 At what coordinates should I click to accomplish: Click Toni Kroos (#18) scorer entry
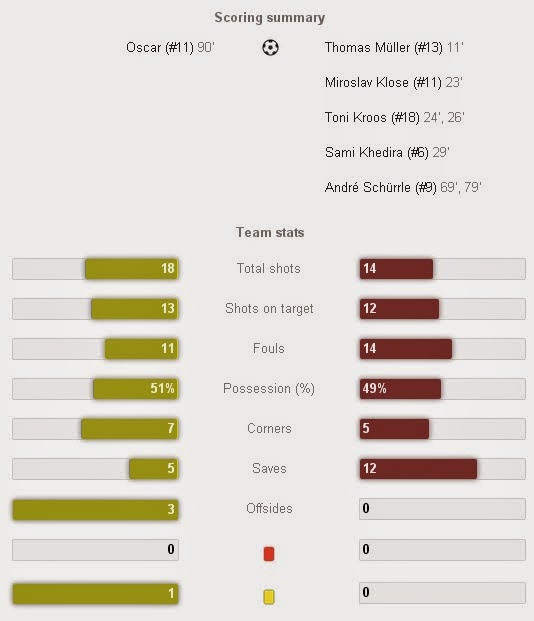click(395, 117)
